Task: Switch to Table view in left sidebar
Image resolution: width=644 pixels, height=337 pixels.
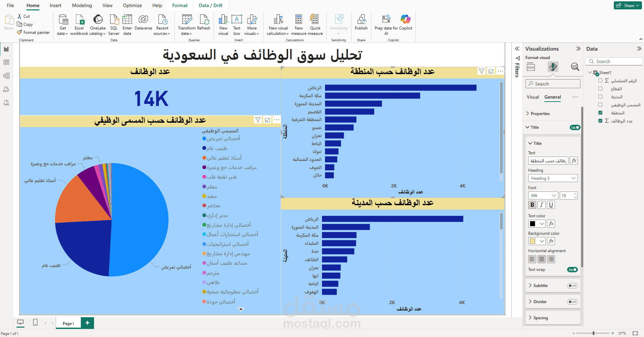Action: point(6,62)
